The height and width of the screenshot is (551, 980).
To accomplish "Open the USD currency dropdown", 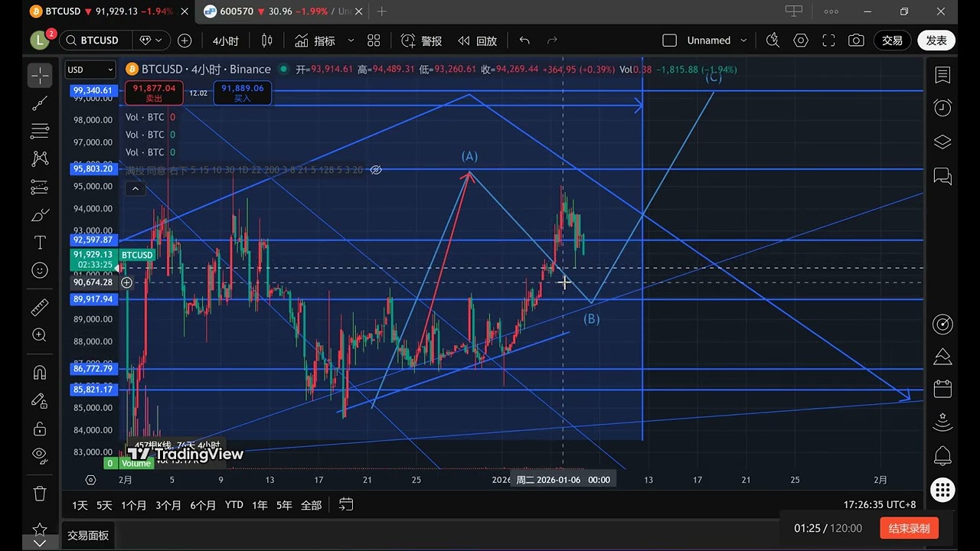I will click(x=90, y=70).
